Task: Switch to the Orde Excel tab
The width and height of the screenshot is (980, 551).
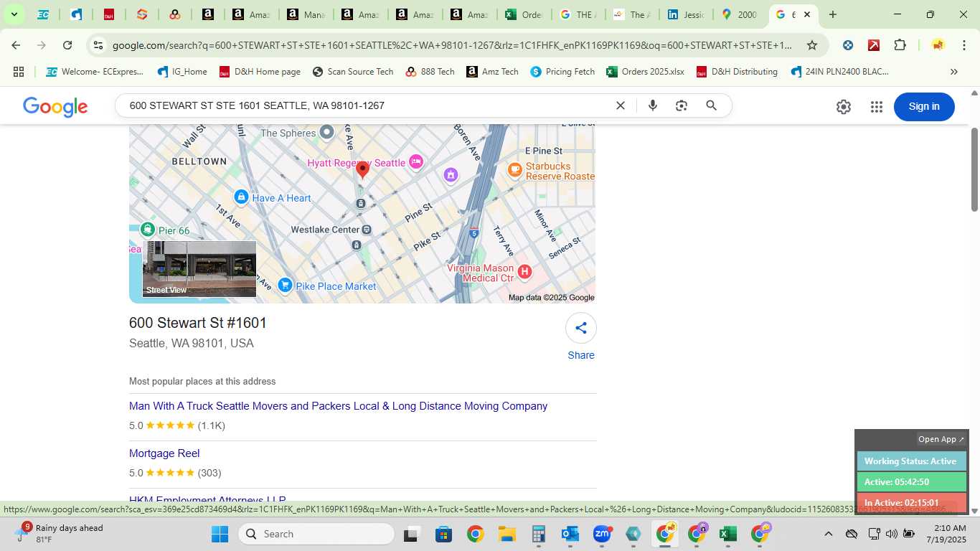Action: [524, 14]
